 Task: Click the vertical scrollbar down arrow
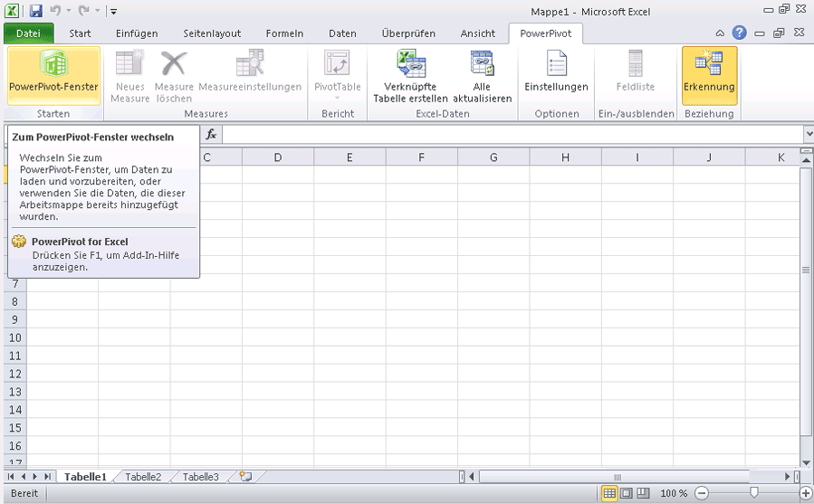[806, 463]
